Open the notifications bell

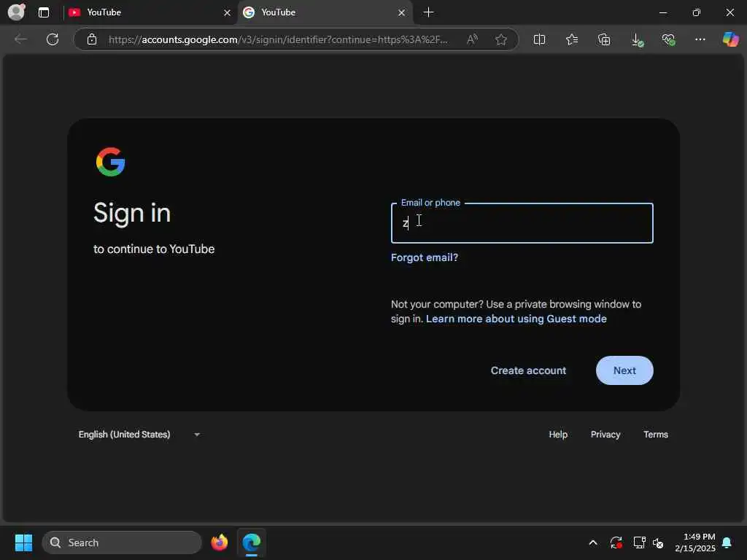[x=727, y=542]
